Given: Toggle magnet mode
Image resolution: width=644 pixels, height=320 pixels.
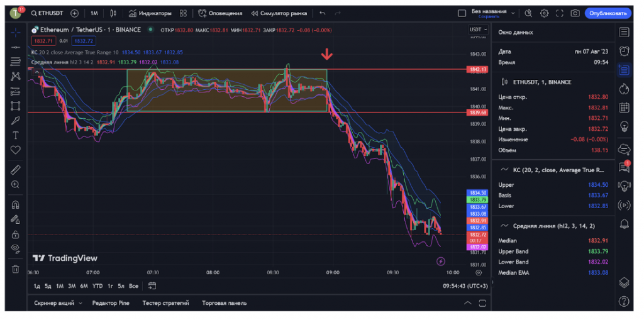Looking at the screenshot, I should click(x=16, y=204).
